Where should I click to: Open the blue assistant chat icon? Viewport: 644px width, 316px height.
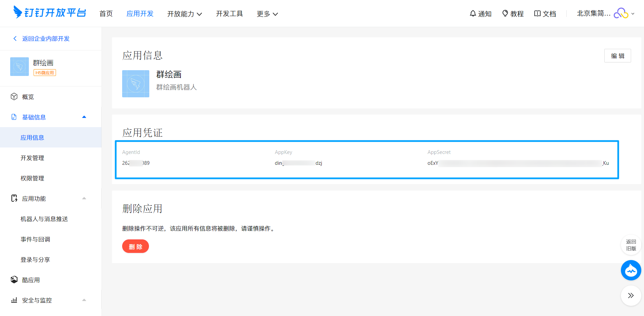pos(631,270)
